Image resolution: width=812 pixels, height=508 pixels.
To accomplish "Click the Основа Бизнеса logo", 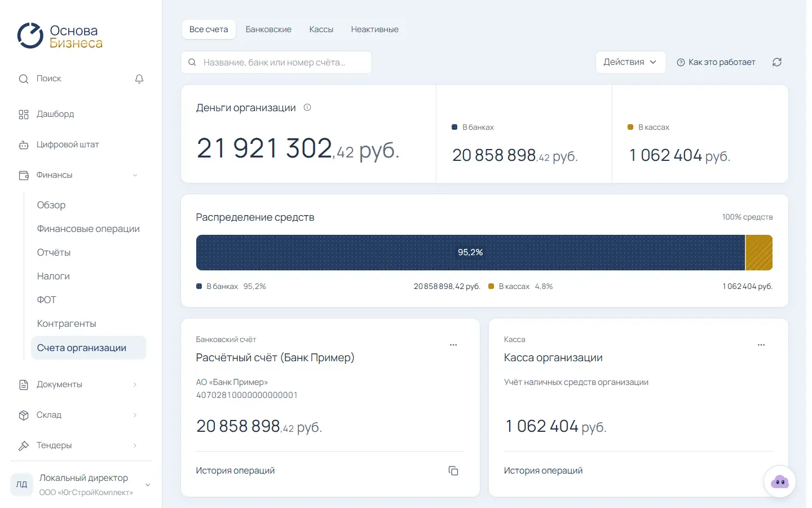I will point(60,36).
